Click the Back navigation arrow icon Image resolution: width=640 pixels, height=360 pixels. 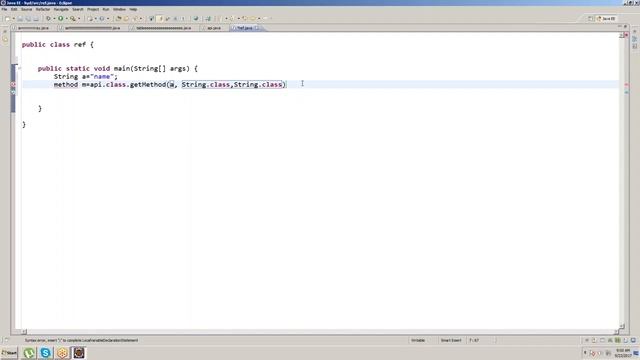[x=252, y=18]
